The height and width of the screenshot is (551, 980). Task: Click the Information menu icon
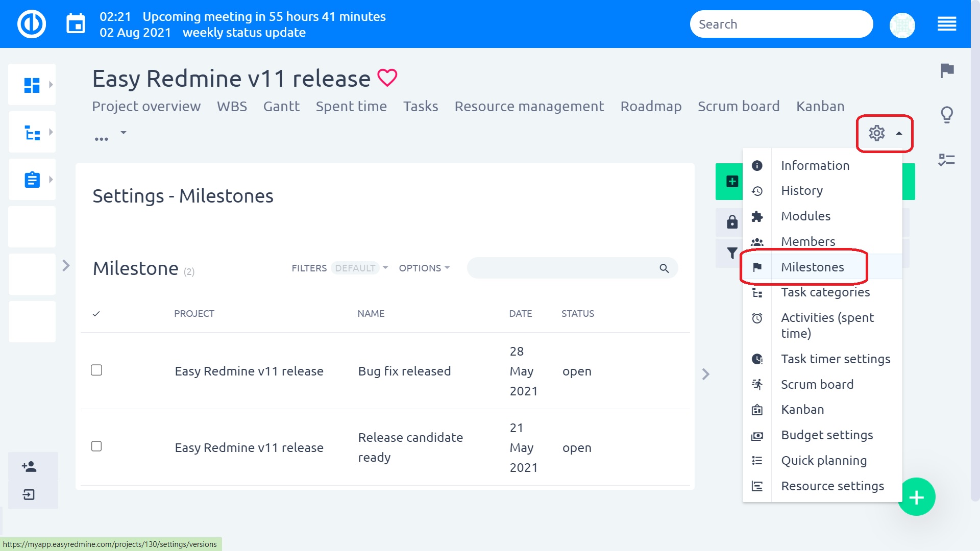757,165
